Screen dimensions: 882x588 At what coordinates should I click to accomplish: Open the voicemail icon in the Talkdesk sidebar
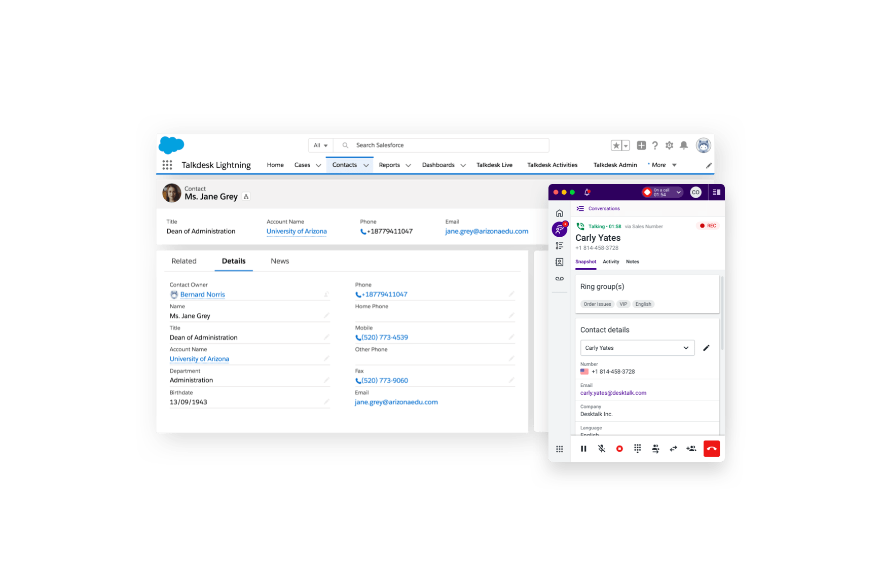tap(560, 279)
